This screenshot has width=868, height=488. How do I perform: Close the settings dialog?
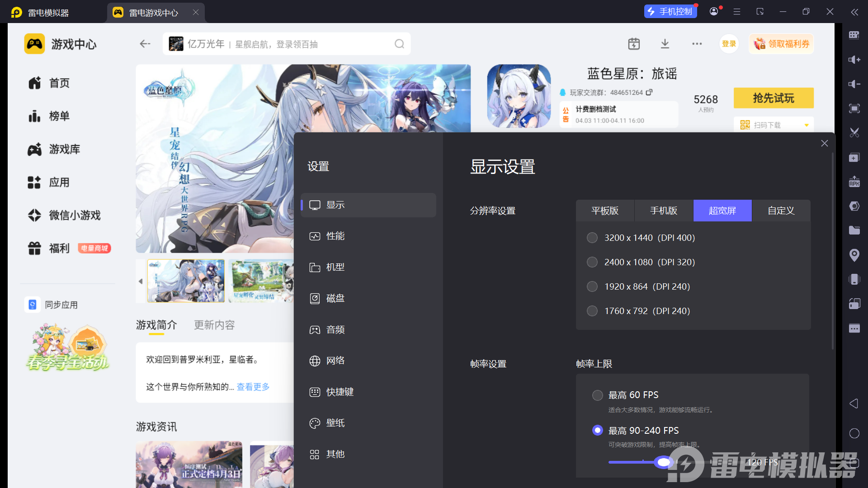pos(824,143)
